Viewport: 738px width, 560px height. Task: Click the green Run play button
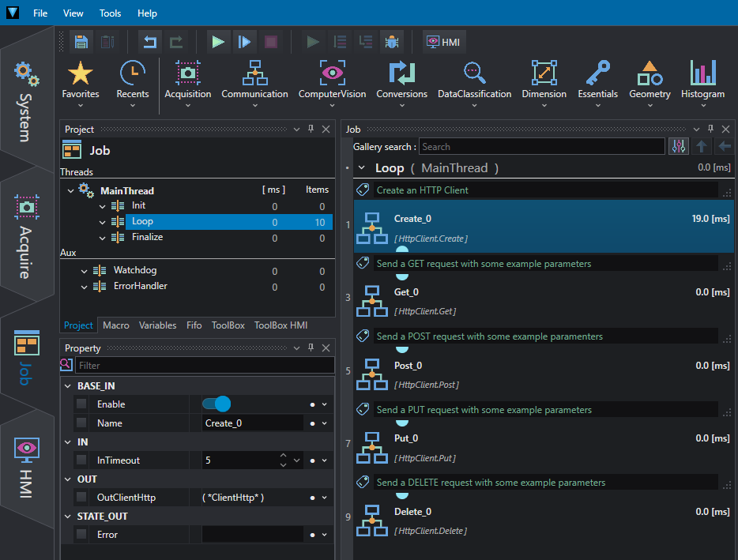(218, 42)
